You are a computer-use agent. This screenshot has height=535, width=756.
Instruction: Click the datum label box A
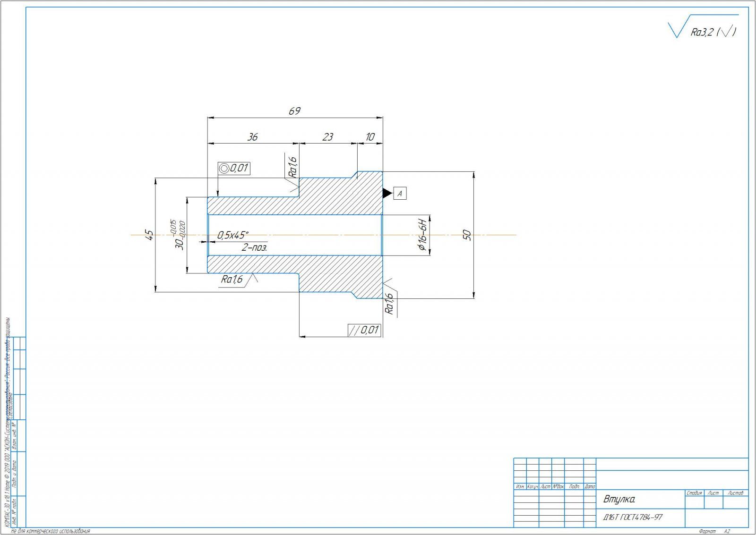coord(400,194)
